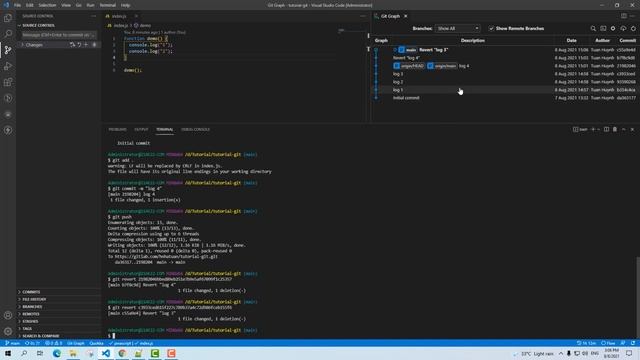Expand the Remotes section
Viewport: 640px width, 360px height.
58,314
